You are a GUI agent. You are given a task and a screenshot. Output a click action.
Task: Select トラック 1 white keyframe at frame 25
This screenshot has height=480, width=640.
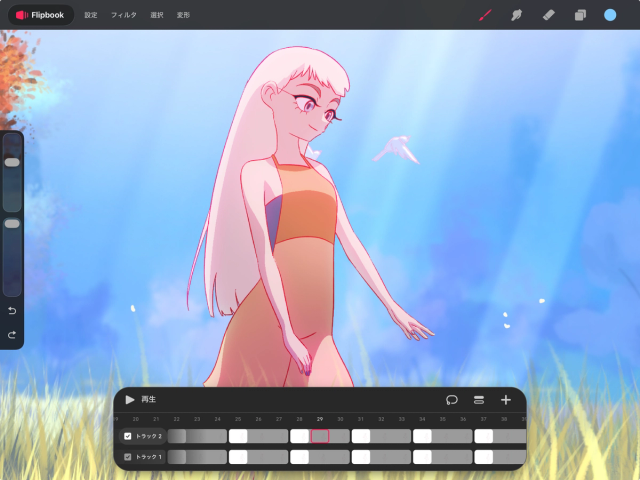(x=238, y=457)
